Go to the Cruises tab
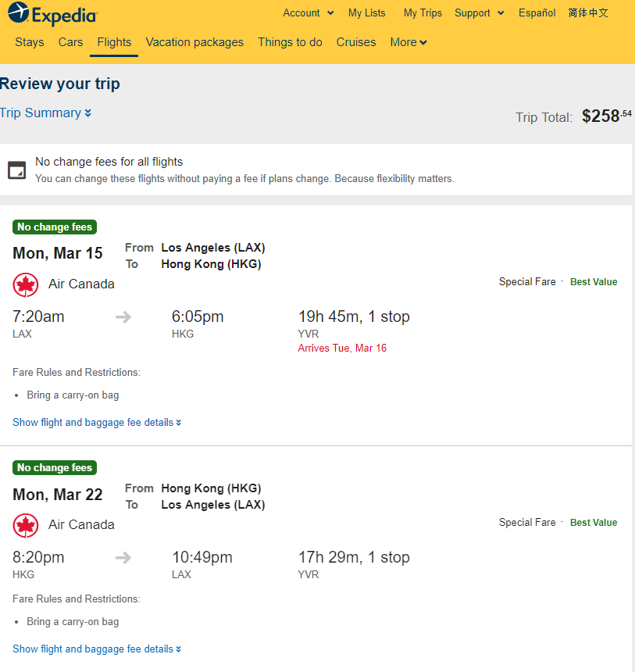The image size is (635, 672). tap(356, 42)
